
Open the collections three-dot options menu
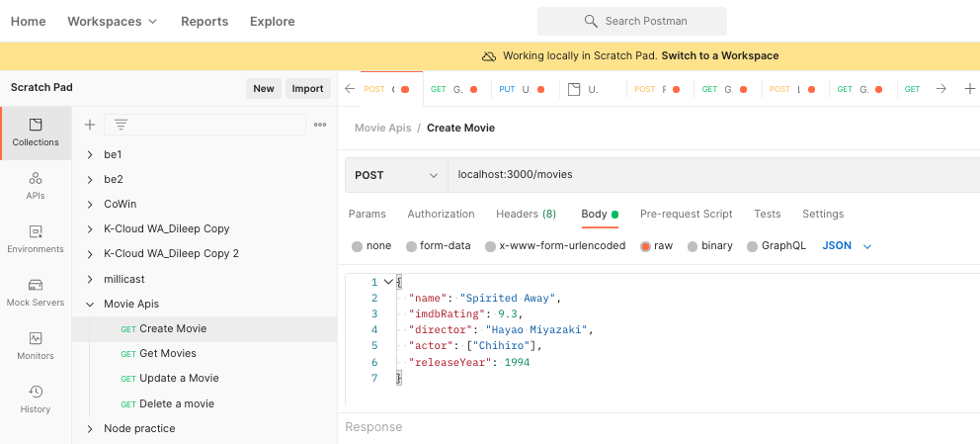click(320, 125)
